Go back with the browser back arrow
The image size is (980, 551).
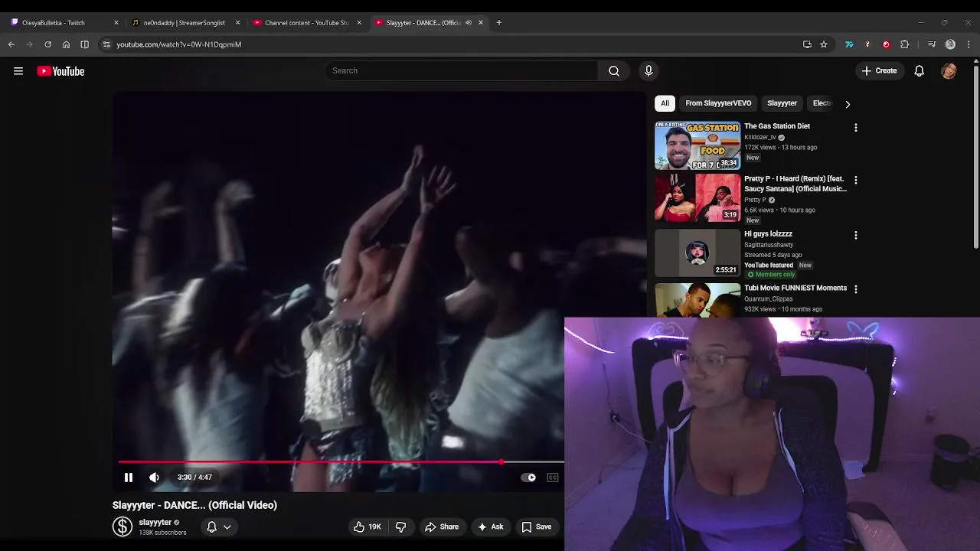coord(11,44)
